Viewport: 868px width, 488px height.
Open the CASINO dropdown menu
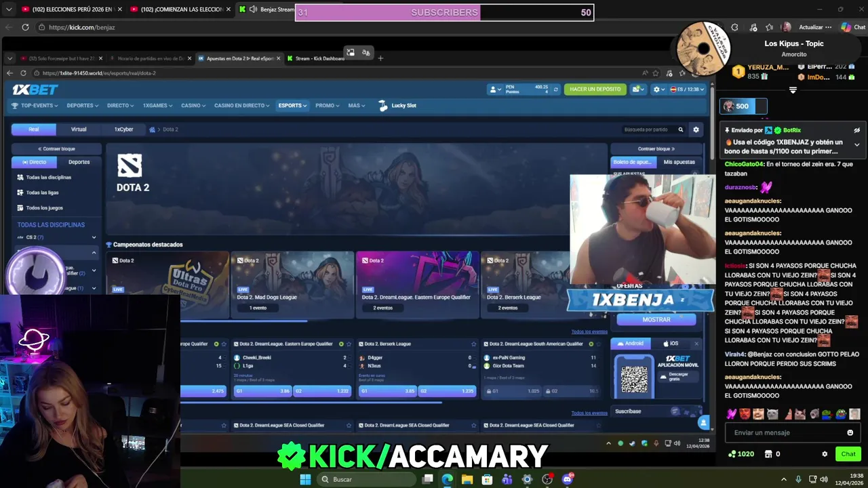(x=193, y=106)
